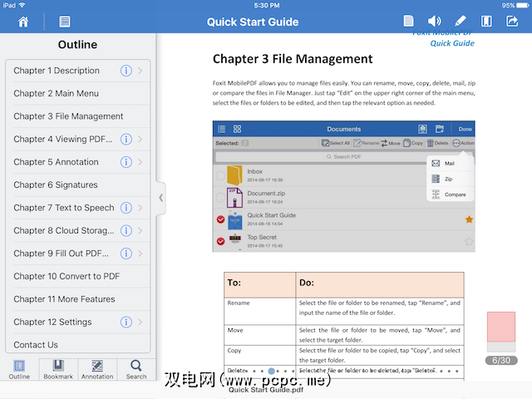
Task: Open the bookmark book icon in toolbar
Action: coord(486,22)
